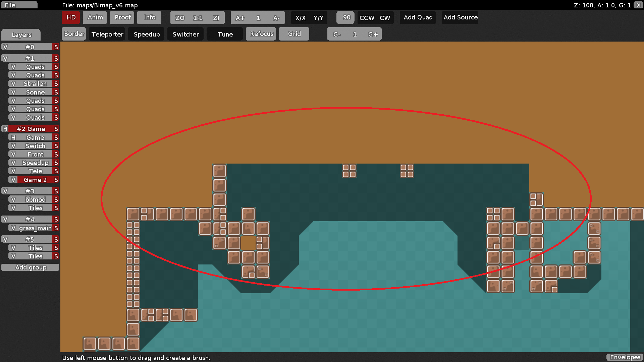The width and height of the screenshot is (644, 362).
Task: Open the Layers panel tab
Action: (21, 35)
